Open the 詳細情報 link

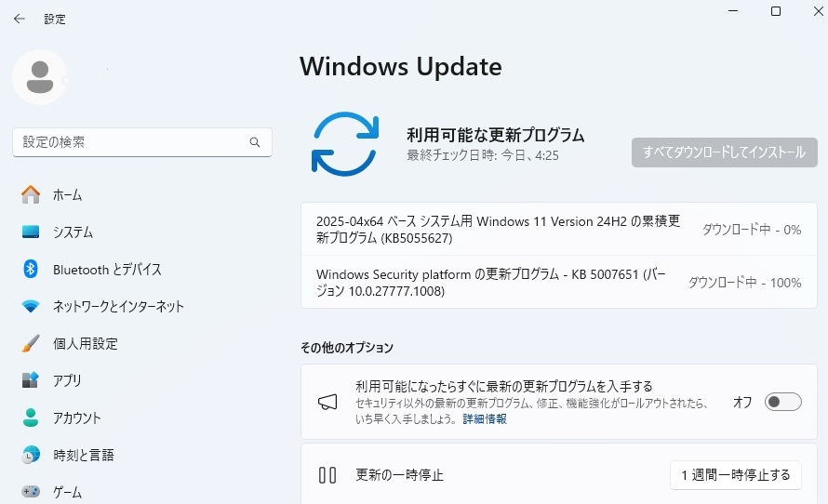(484, 418)
